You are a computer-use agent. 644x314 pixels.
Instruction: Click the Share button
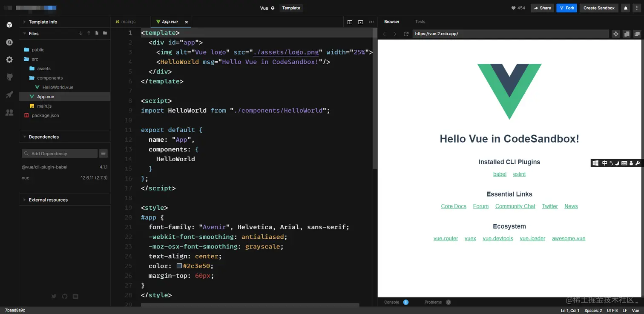[x=543, y=8]
